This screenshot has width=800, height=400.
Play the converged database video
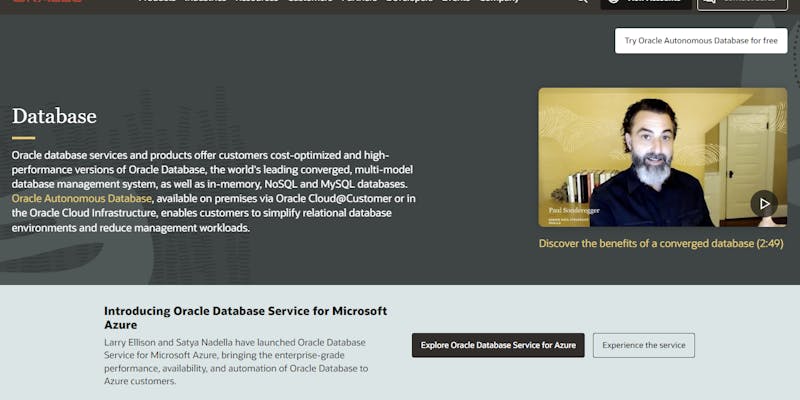pos(764,204)
